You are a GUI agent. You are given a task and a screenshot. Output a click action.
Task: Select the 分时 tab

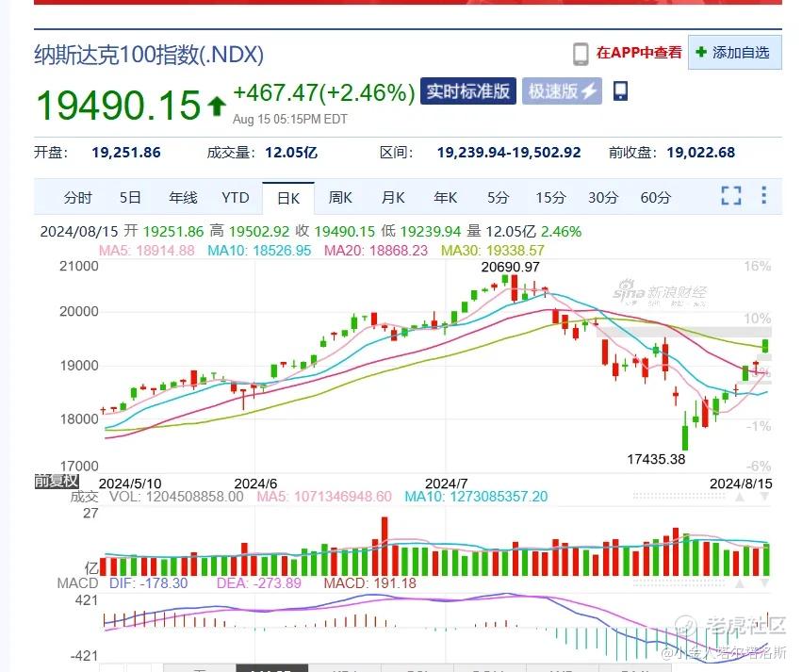click(x=77, y=197)
